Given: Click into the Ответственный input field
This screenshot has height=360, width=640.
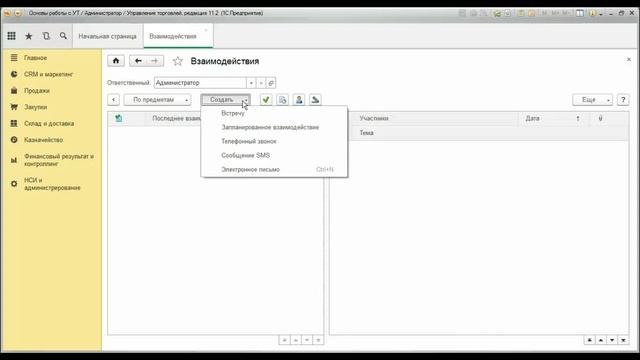Looking at the screenshot, I should point(200,83).
